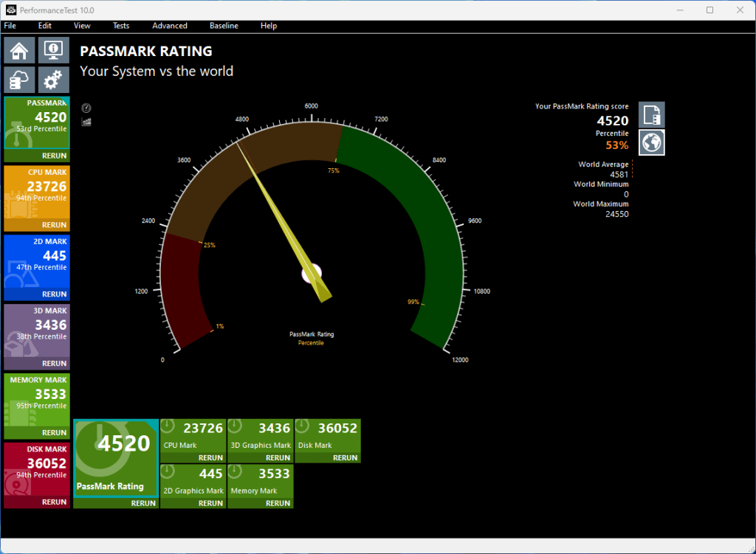This screenshot has height=554, width=756.
Task: Open the settings gears icon
Action: click(53, 80)
